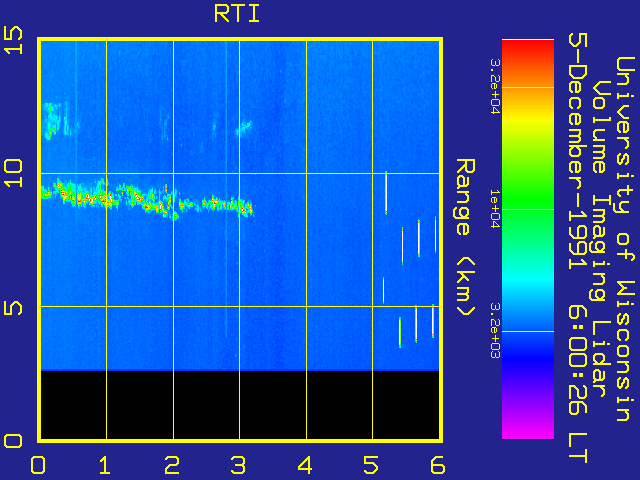Click the 5 km range axis tick label
The image size is (640, 480).
click(13, 307)
